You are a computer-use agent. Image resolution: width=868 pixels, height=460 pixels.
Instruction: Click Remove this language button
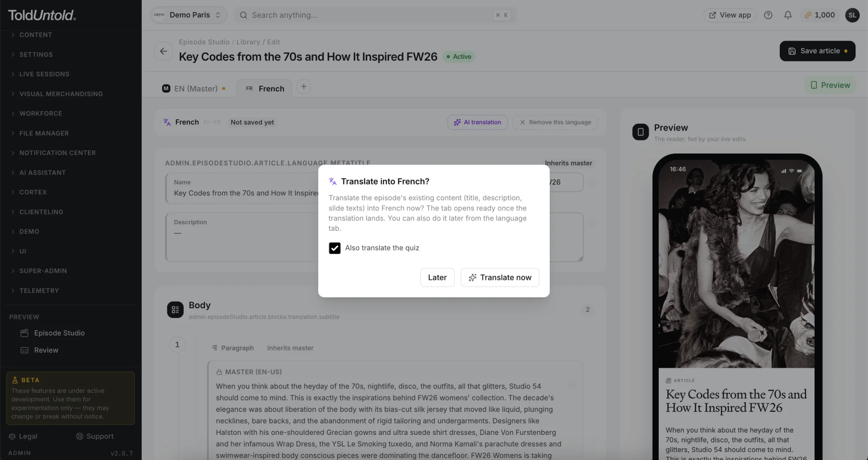[x=555, y=123]
